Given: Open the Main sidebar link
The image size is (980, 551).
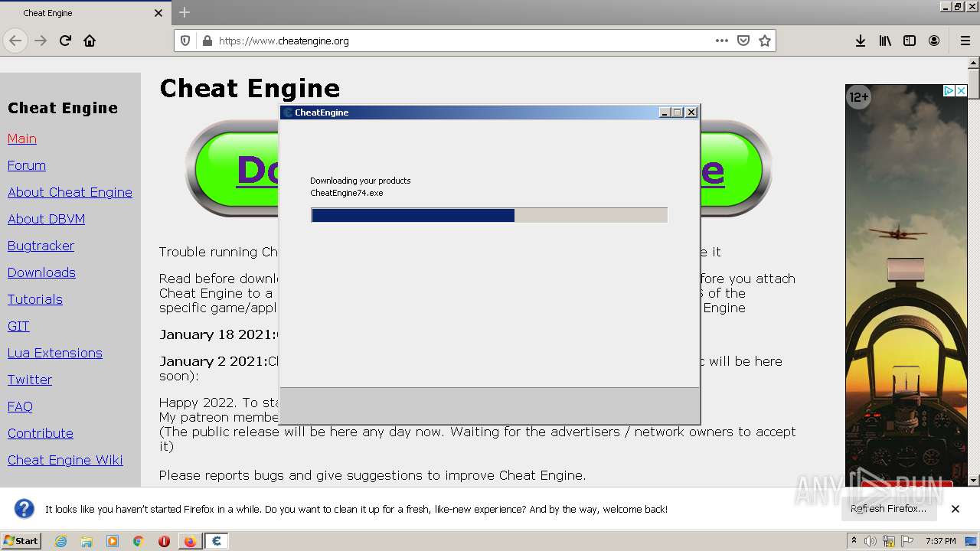Looking at the screenshot, I should tap(22, 139).
